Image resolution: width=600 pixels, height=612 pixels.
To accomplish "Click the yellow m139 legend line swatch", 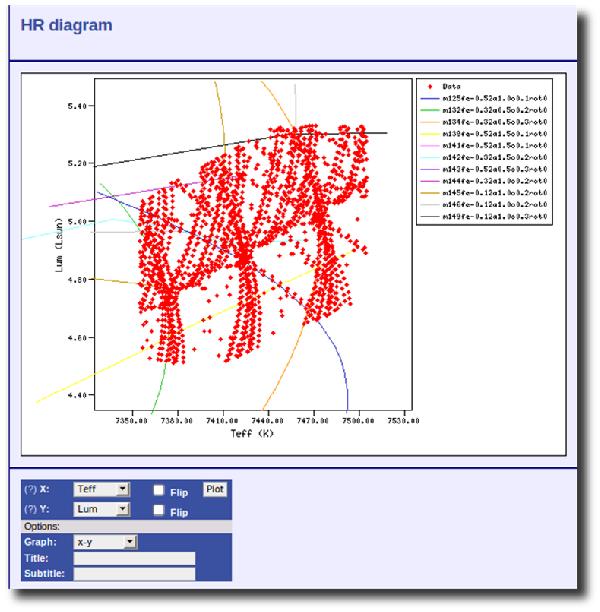I will click(x=431, y=136).
